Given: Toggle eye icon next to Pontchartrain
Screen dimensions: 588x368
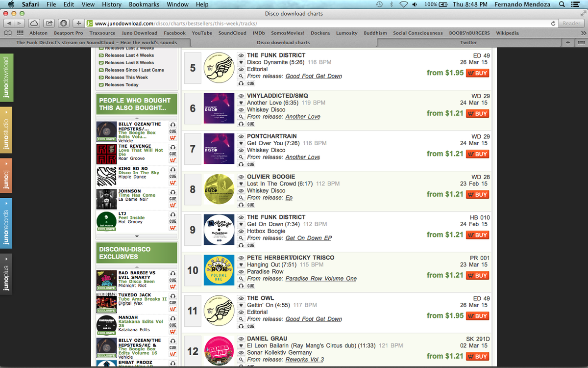Looking at the screenshot, I should [x=241, y=136].
